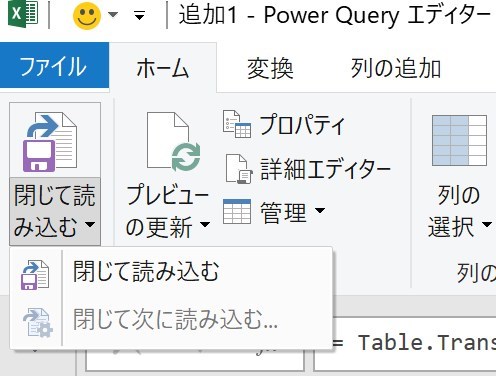Switch to the 列の追加 tab
This screenshot has height=376, width=496.
[x=396, y=68]
